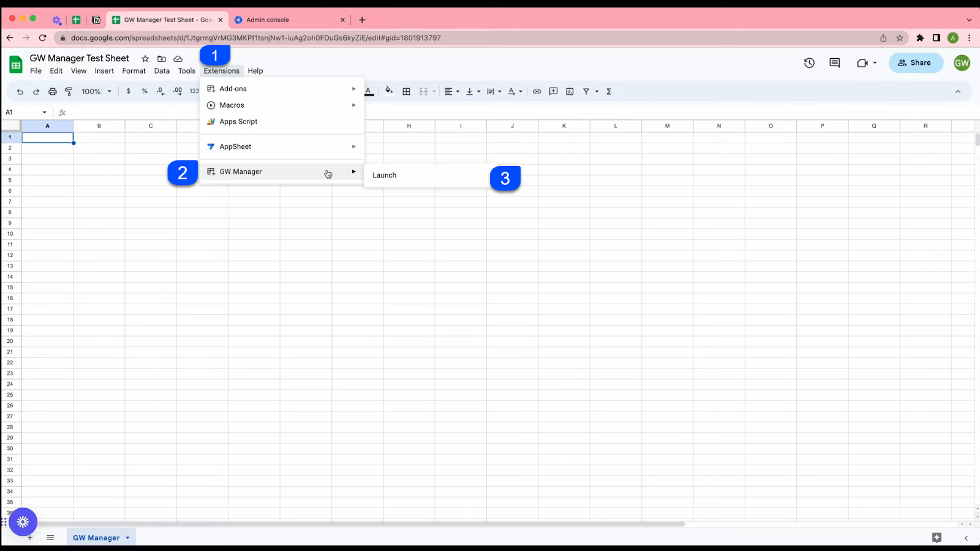Screen dimensions: 980x551
Task: Open the borders tool
Action: click(x=406, y=91)
